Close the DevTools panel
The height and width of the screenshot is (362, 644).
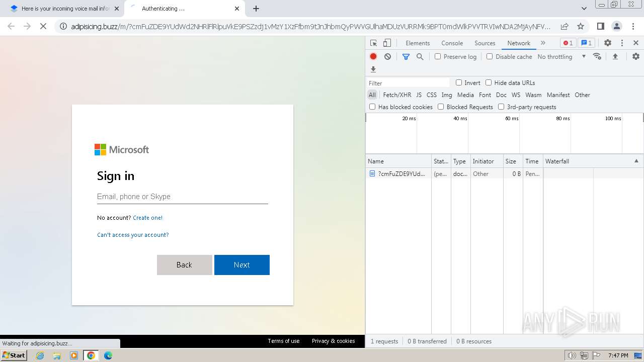(x=636, y=43)
